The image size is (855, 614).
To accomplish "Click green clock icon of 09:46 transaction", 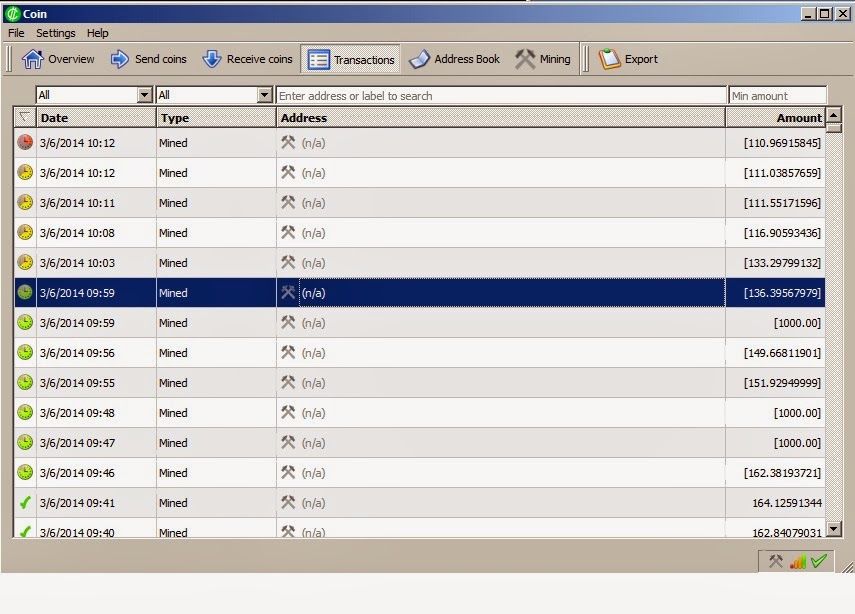I will click(x=25, y=472).
